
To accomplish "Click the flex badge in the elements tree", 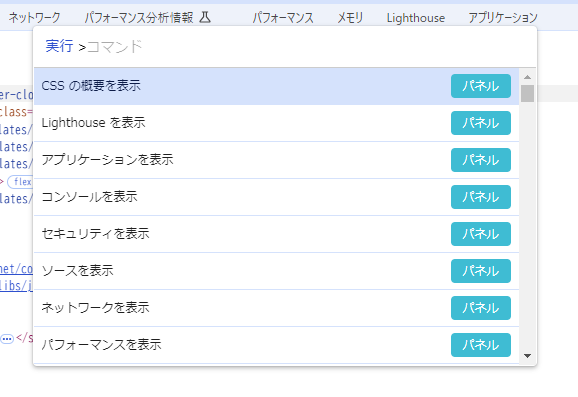I will click(20, 182).
